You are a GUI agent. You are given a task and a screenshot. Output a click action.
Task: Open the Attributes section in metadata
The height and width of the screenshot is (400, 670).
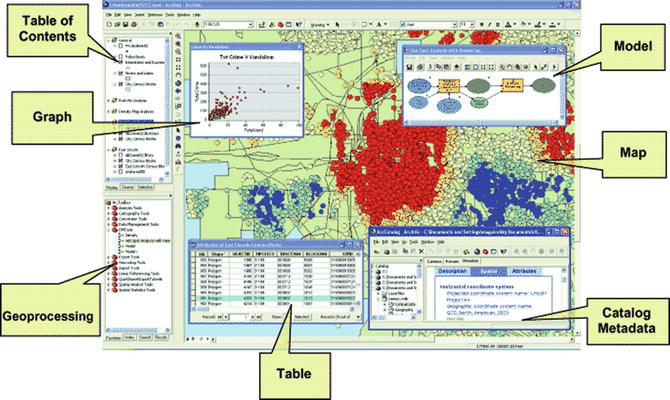(524, 271)
